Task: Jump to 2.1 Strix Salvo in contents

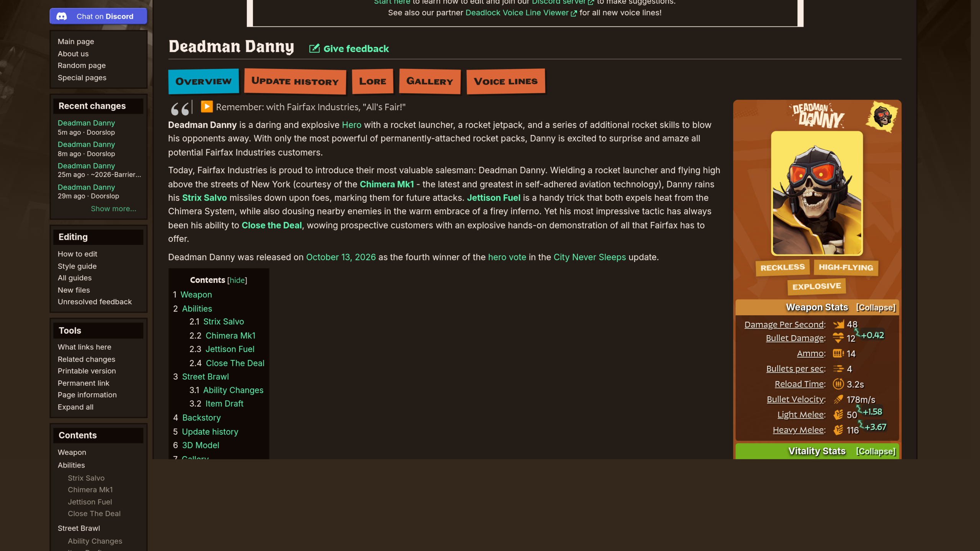Action: click(x=224, y=322)
